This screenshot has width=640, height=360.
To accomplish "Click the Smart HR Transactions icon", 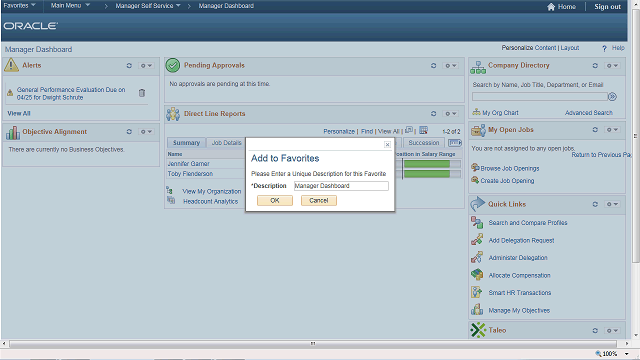I will (477, 292).
